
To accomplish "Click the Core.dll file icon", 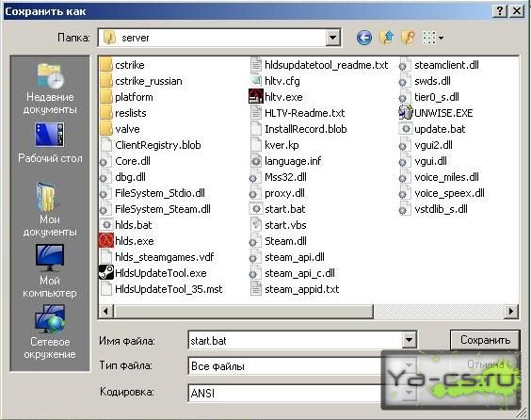I will [x=105, y=161].
